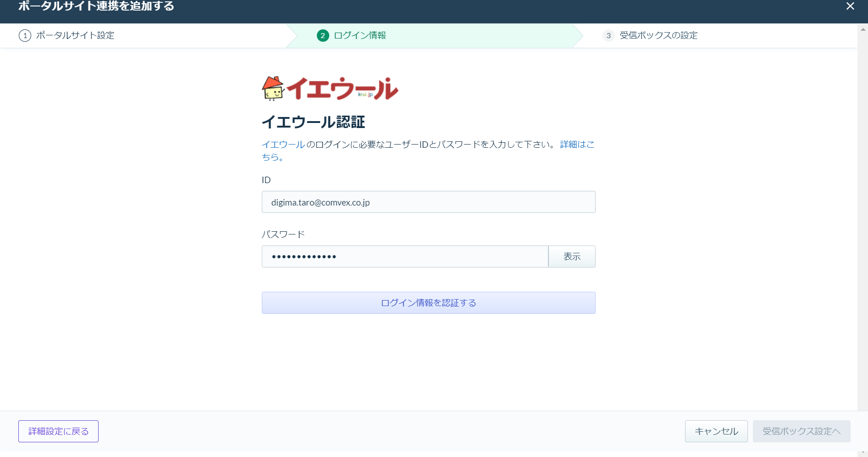Click ログイン情報を認証する button
868x457 pixels.
(428, 303)
